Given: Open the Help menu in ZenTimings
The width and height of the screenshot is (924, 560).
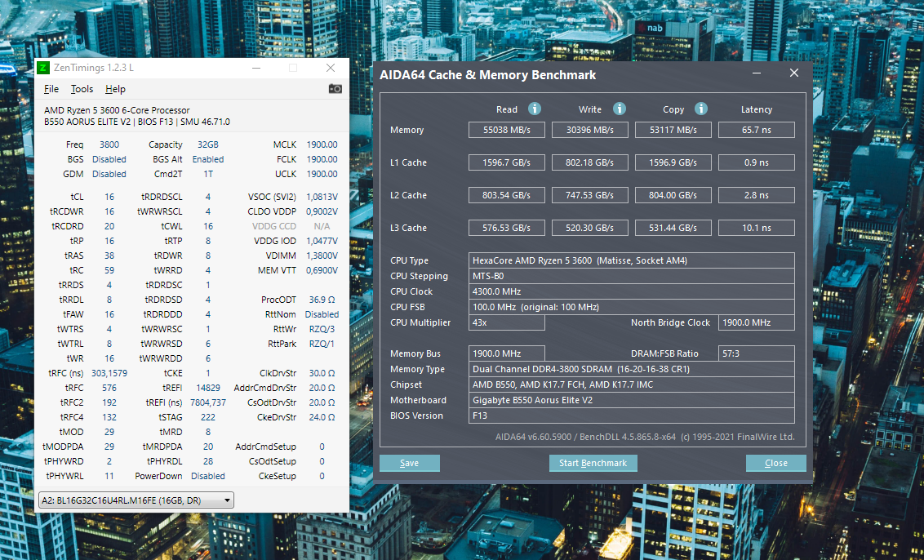Looking at the screenshot, I should [115, 89].
